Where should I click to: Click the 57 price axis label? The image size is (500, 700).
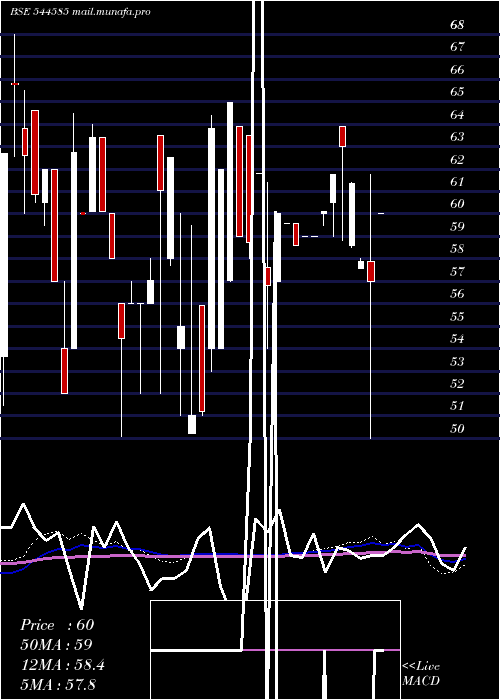pos(457,271)
